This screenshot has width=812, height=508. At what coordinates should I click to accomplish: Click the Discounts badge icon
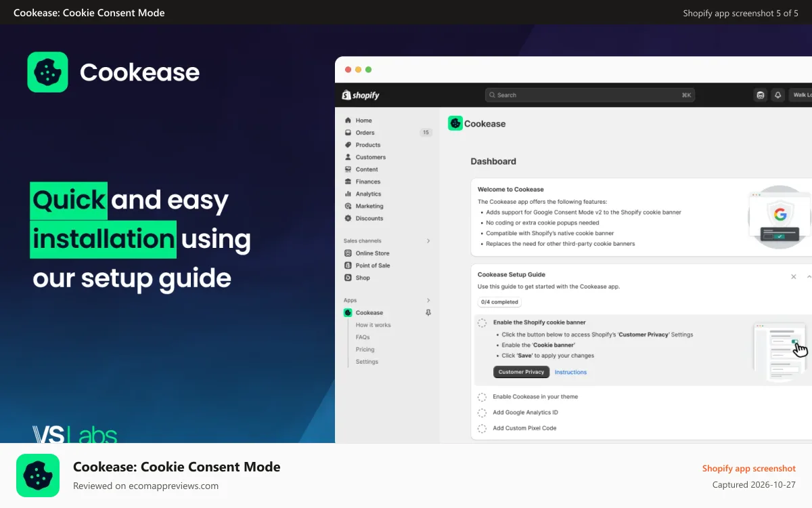[x=348, y=218]
